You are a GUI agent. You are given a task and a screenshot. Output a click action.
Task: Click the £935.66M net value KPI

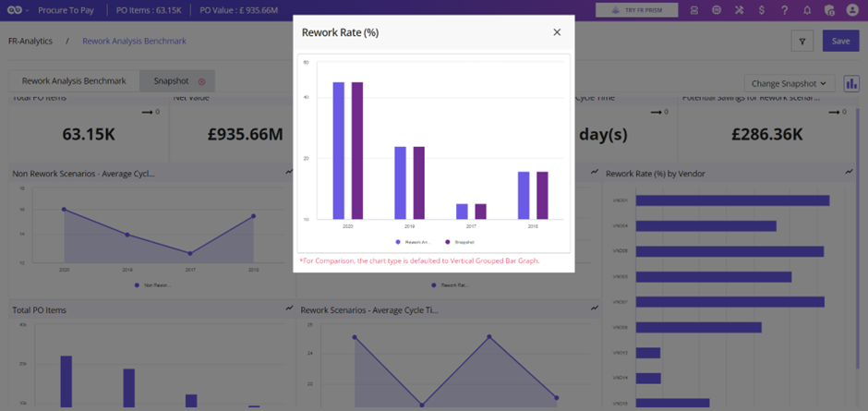[246, 135]
